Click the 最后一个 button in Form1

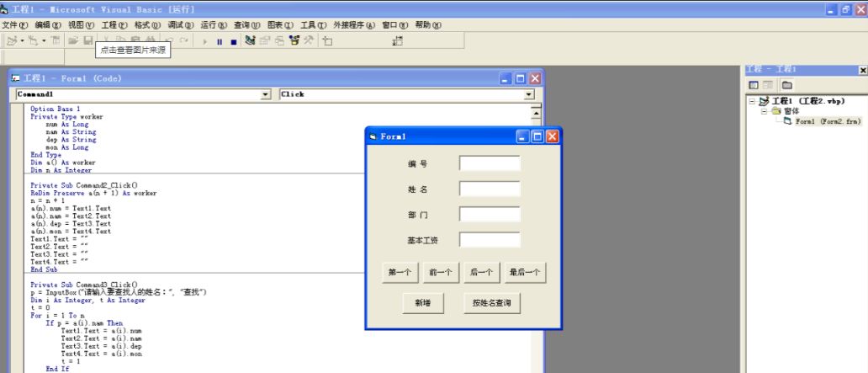(526, 273)
